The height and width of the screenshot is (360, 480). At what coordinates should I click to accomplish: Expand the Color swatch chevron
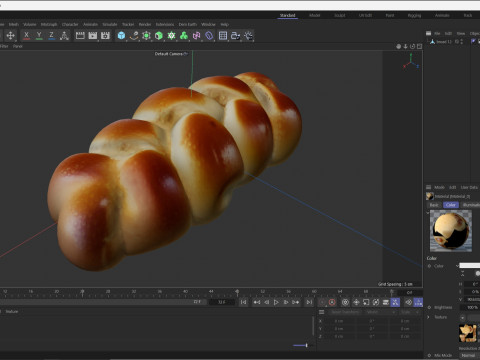(x=457, y=266)
